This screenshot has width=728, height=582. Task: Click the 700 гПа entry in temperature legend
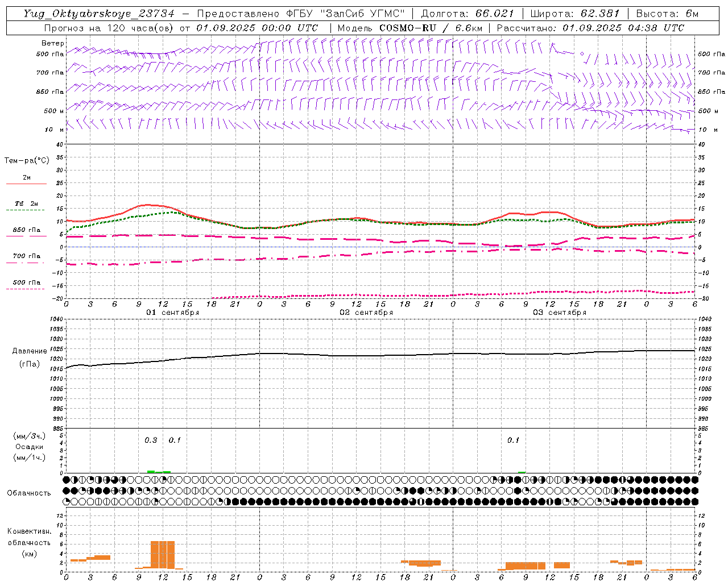click(x=27, y=256)
